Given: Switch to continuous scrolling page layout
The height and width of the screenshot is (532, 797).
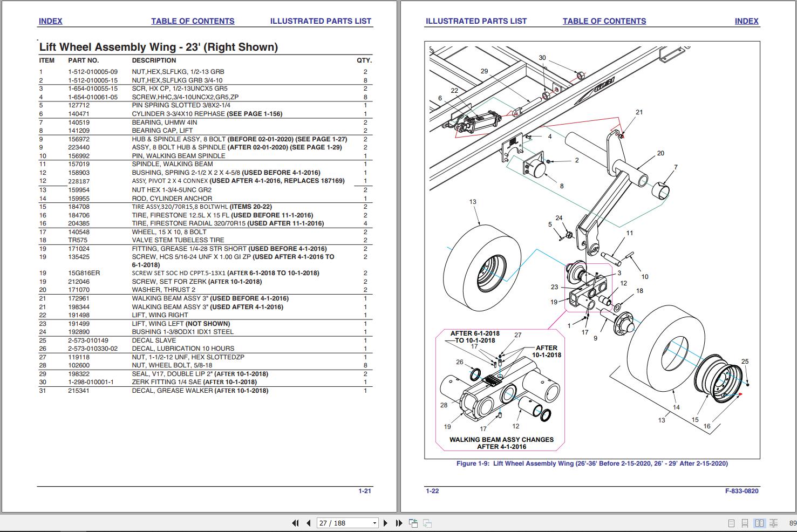Looking at the screenshot, I should point(745,523).
